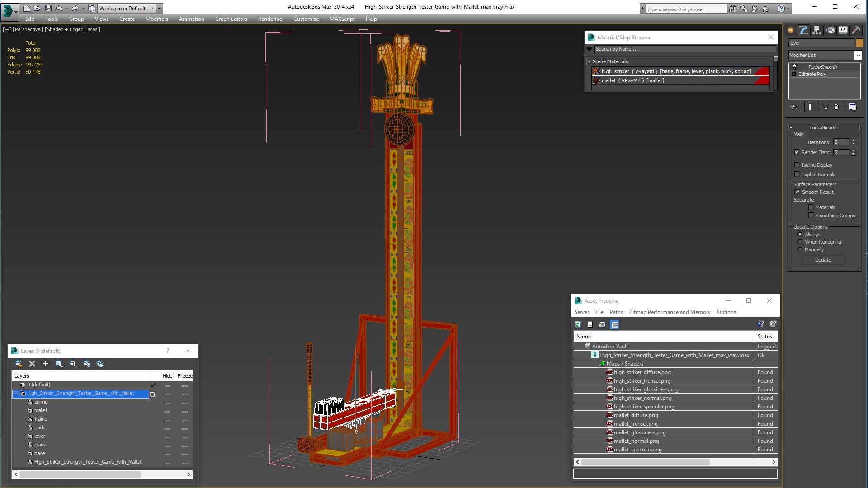Click Delete layer X icon
The width and height of the screenshot is (868, 488).
coord(32,364)
